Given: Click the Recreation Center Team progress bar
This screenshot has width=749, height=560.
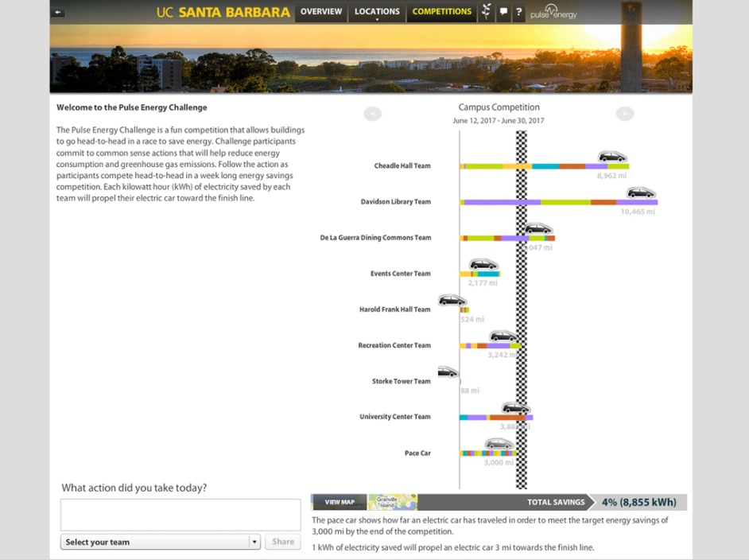Looking at the screenshot, I should tap(491, 345).
